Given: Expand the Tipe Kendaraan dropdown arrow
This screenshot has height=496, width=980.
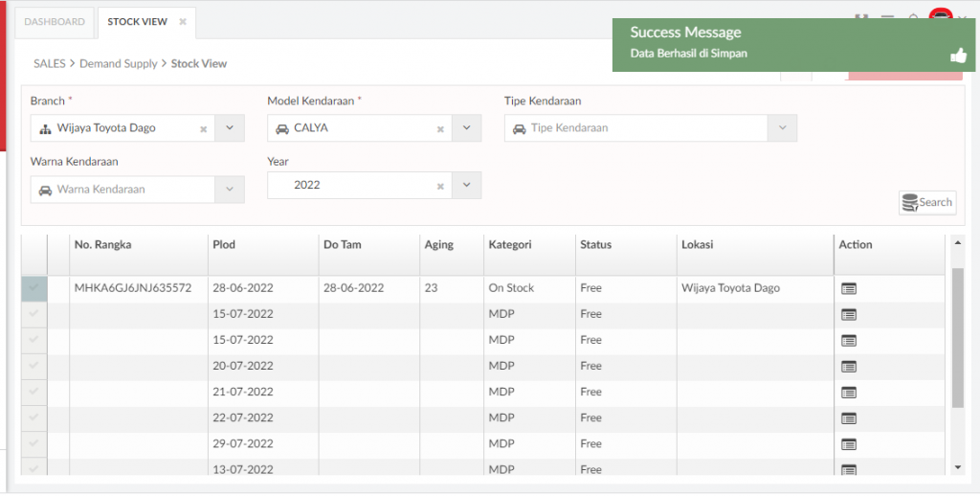Looking at the screenshot, I should pos(783,127).
